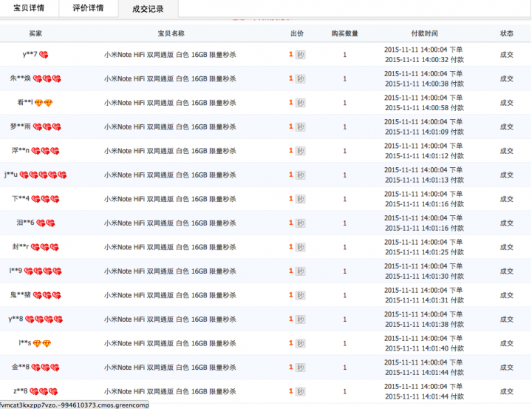This screenshot has width=532, height=409.
Task: Click buyer name 封**r
Action: 21,247
